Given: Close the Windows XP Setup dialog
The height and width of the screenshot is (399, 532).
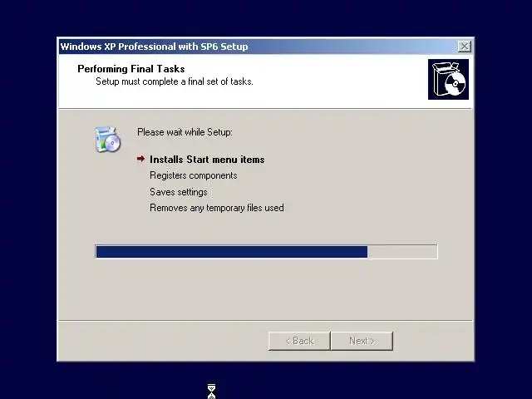Looking at the screenshot, I should [464, 47].
